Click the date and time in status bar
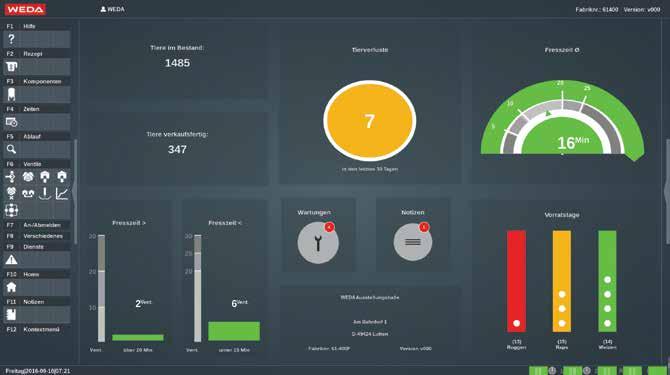This screenshot has width=670, height=375. (x=38, y=371)
